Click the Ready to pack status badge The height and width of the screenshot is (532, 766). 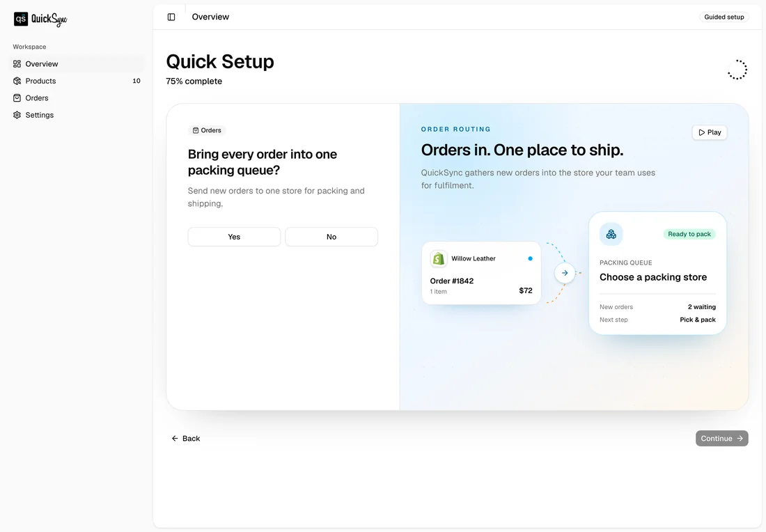coord(689,235)
